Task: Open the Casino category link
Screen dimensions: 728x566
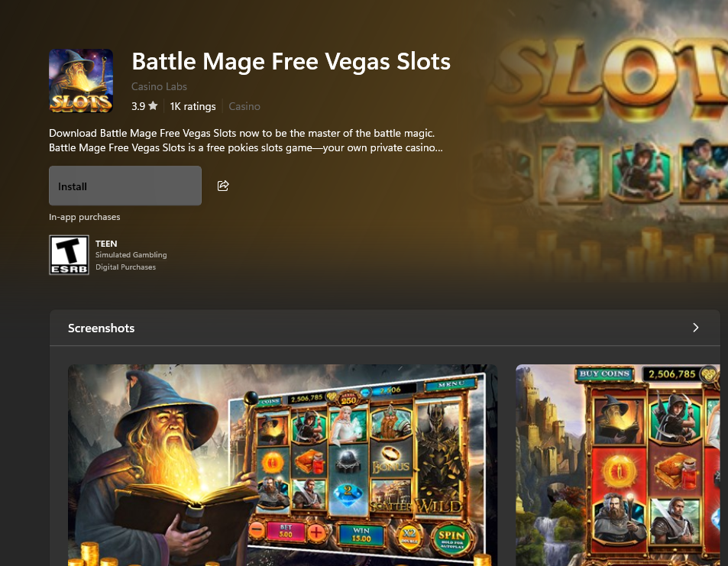Action: 244,106
